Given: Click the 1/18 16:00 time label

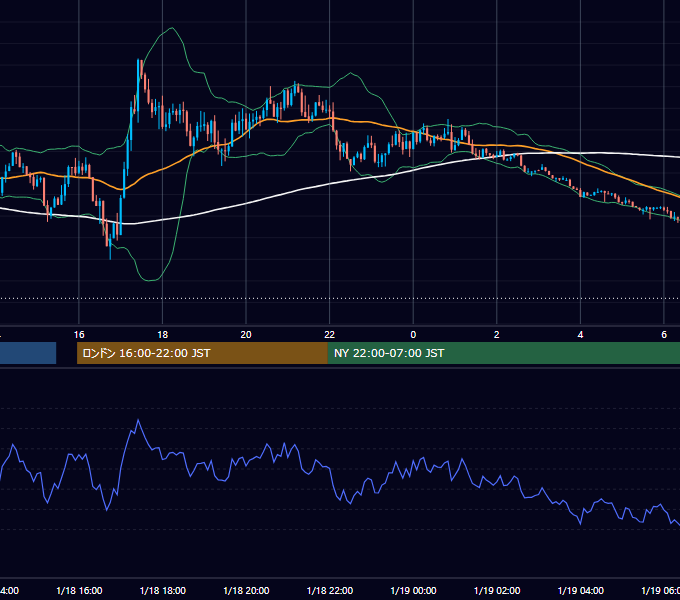Looking at the screenshot, I should (x=79, y=590).
